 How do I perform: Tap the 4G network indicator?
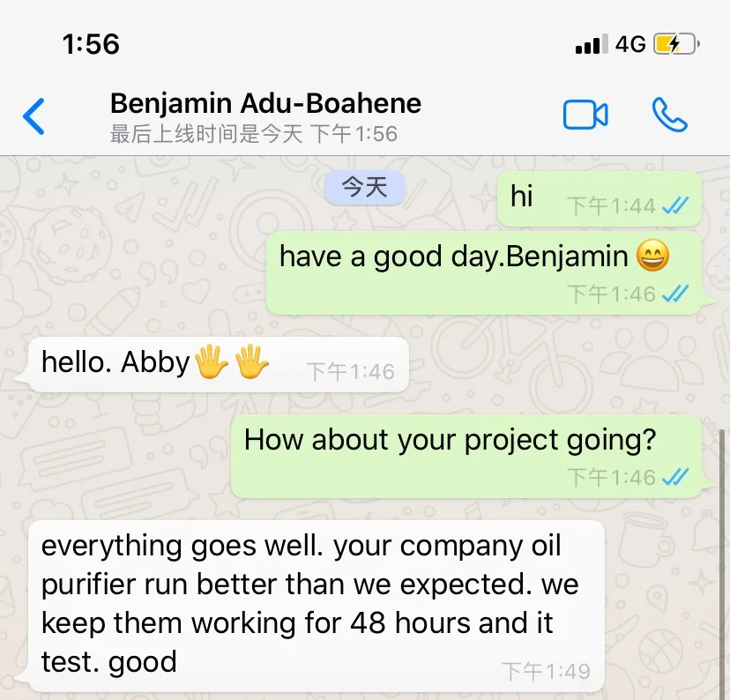coord(630,44)
